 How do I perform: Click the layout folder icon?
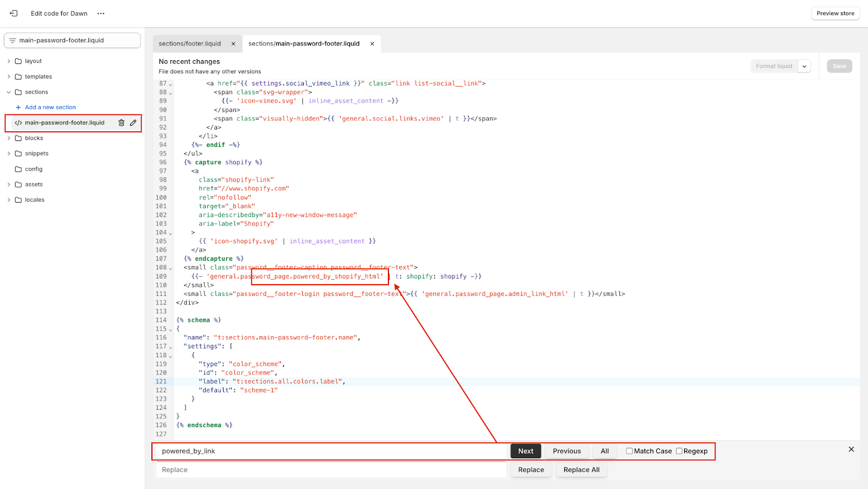click(18, 61)
